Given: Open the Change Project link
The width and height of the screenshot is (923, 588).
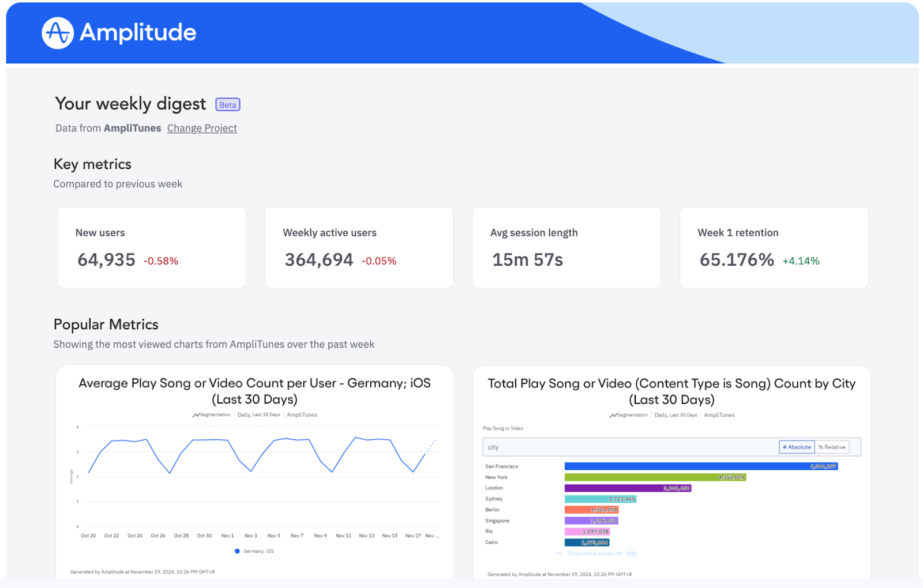Looking at the screenshot, I should (x=202, y=128).
